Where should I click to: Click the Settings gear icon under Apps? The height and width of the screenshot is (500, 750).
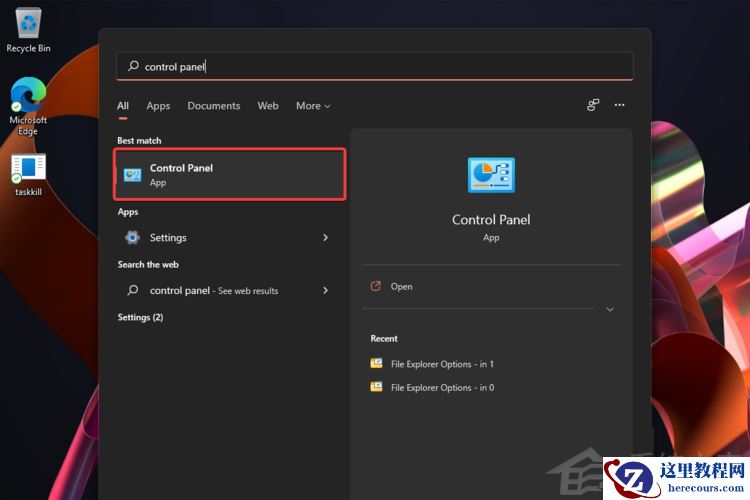pyautogui.click(x=132, y=237)
